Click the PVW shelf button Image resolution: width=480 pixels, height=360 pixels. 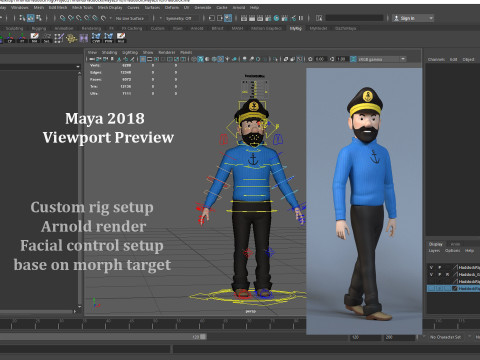(108, 38)
